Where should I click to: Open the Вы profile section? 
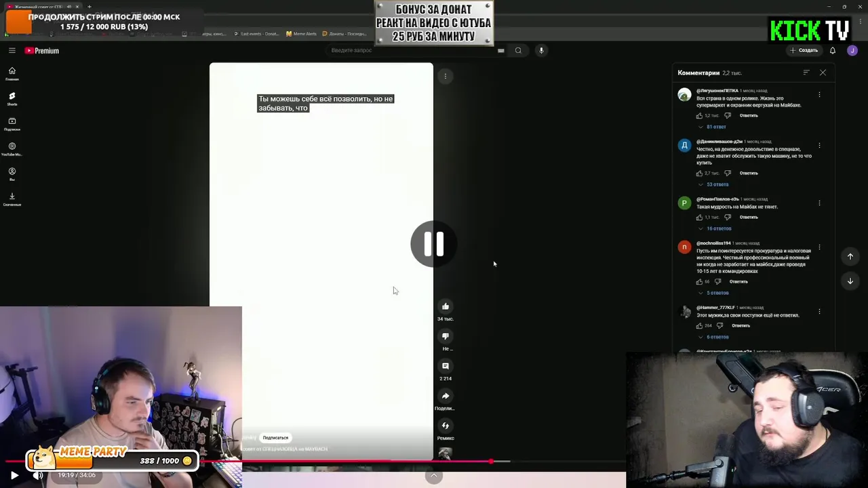(x=12, y=174)
